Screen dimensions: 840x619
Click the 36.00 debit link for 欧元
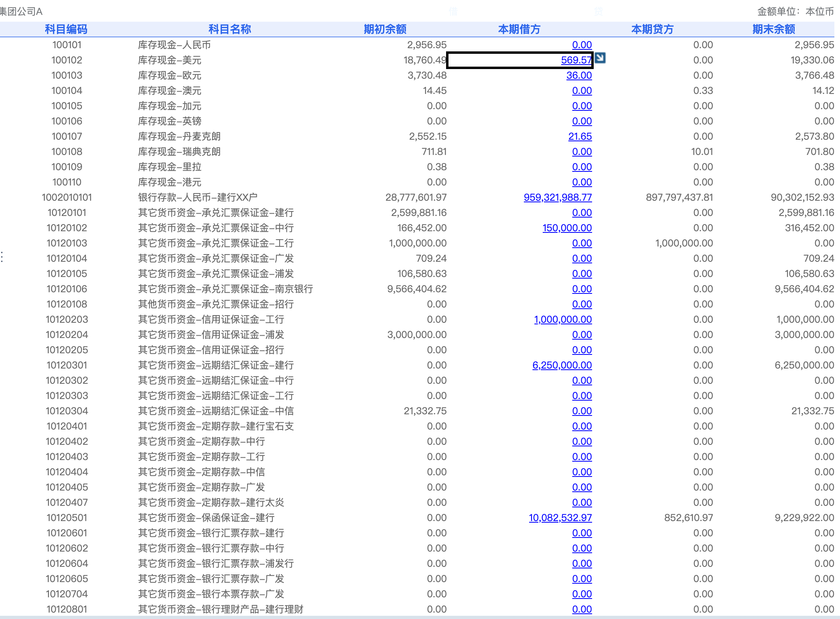click(x=579, y=75)
